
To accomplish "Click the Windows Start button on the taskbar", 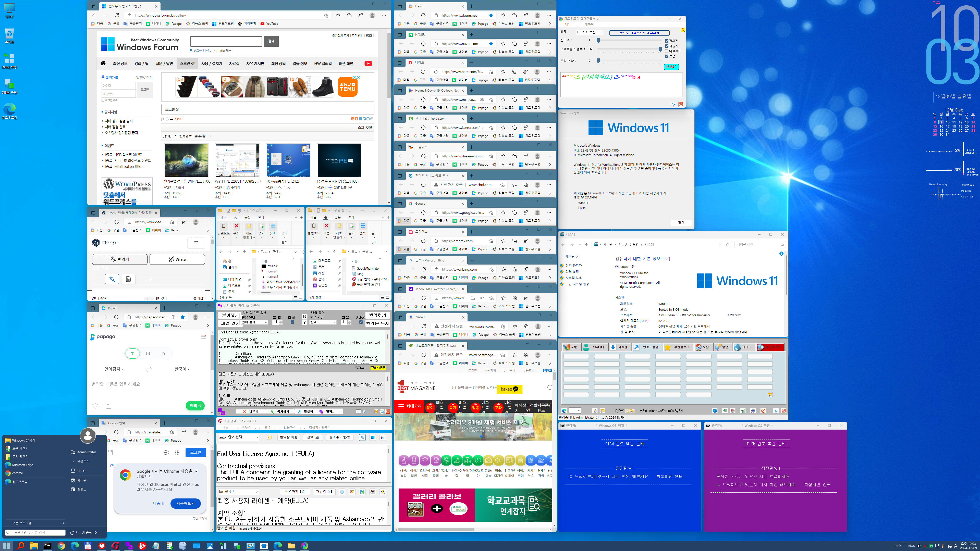I will 7,546.
